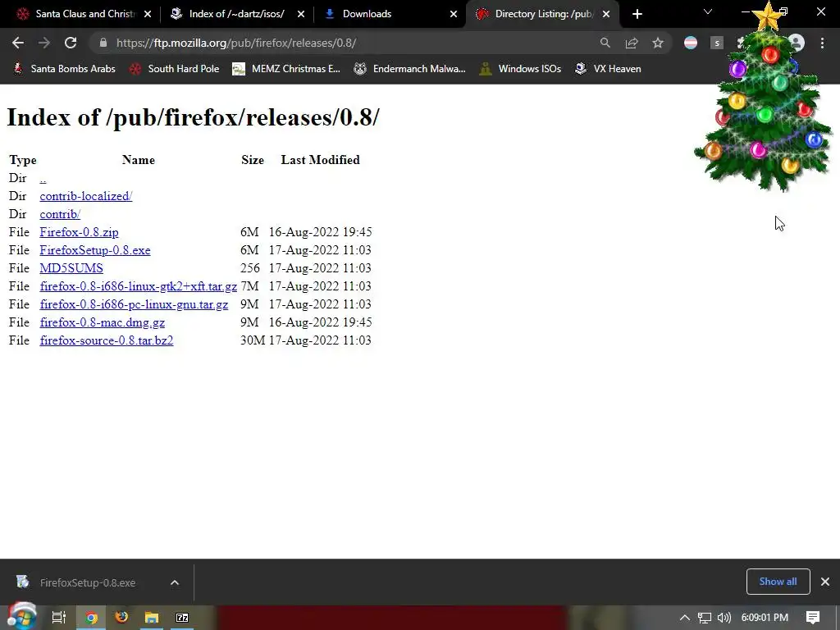Viewport: 840px width, 630px height.
Task: Download firefox-source-0.8.tar.bz2
Action: [x=107, y=340]
